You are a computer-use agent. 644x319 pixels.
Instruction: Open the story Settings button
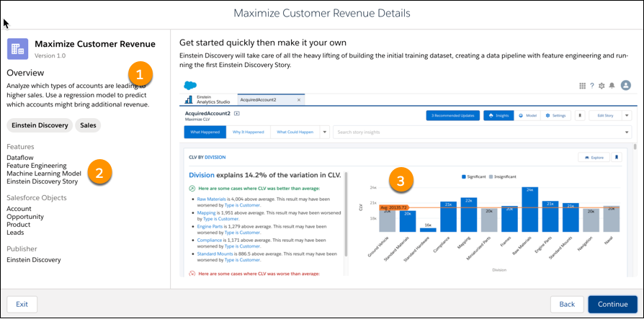coord(555,116)
